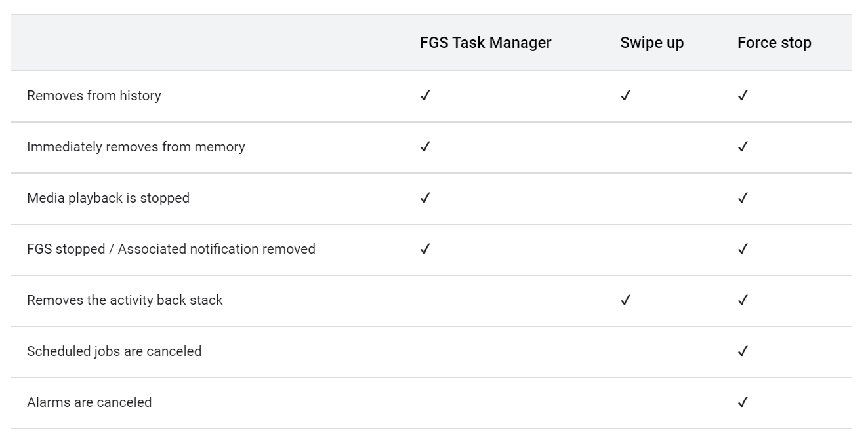Click the Force stop column header

tap(774, 43)
